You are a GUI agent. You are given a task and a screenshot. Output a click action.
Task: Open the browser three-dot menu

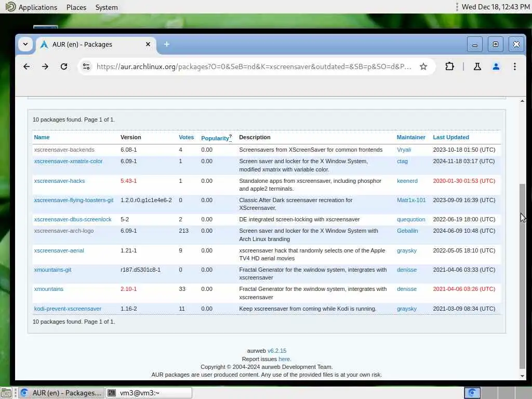tap(515, 66)
